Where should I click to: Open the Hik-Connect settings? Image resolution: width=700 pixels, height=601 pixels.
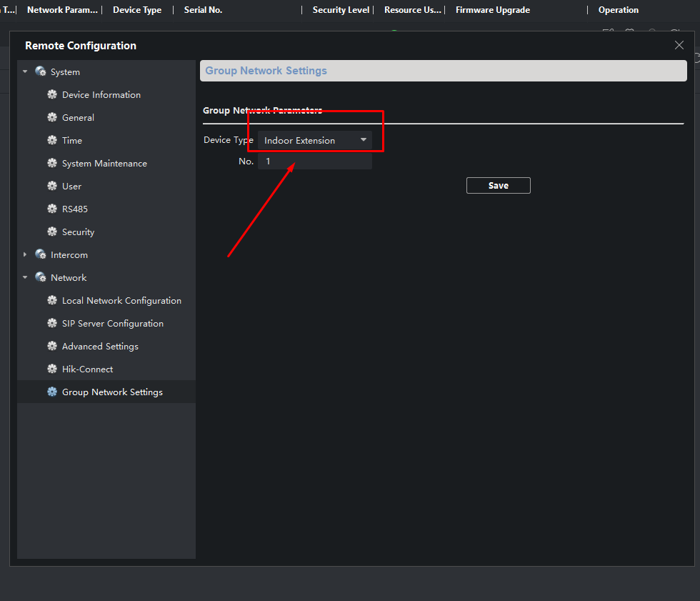tap(87, 369)
